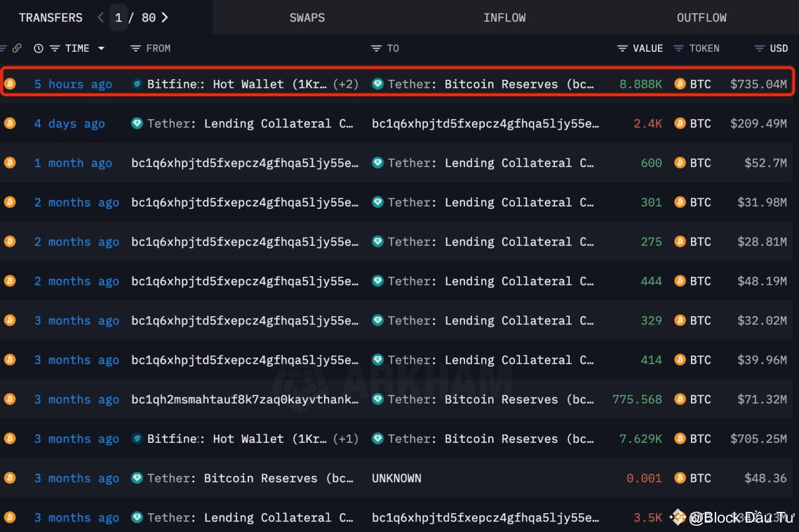Toggle the TIME sort order arrow

click(x=101, y=48)
